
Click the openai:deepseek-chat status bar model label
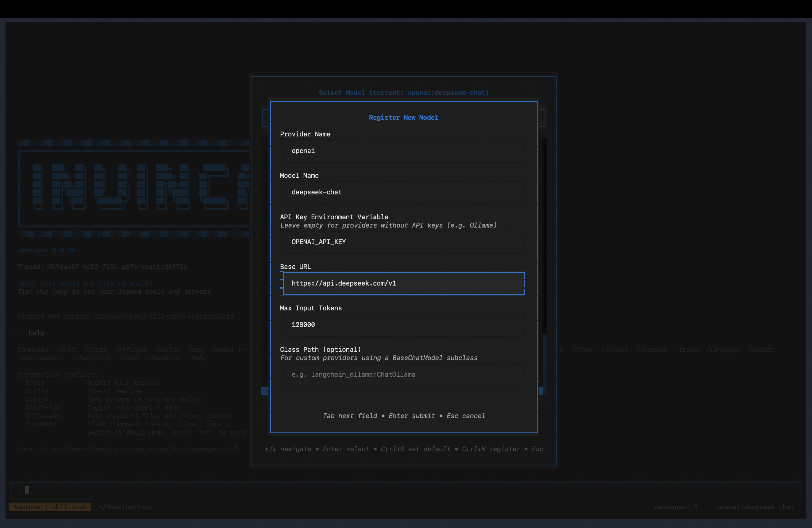pos(755,507)
